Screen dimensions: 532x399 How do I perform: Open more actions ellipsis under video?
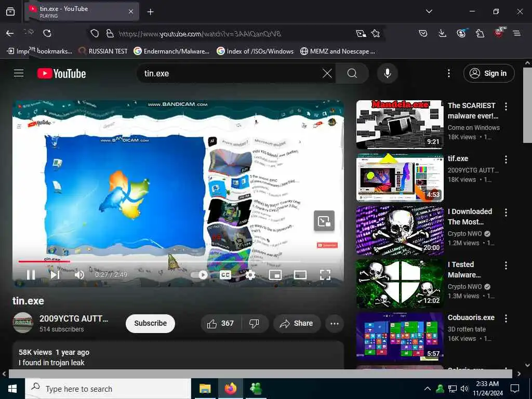pyautogui.click(x=335, y=323)
